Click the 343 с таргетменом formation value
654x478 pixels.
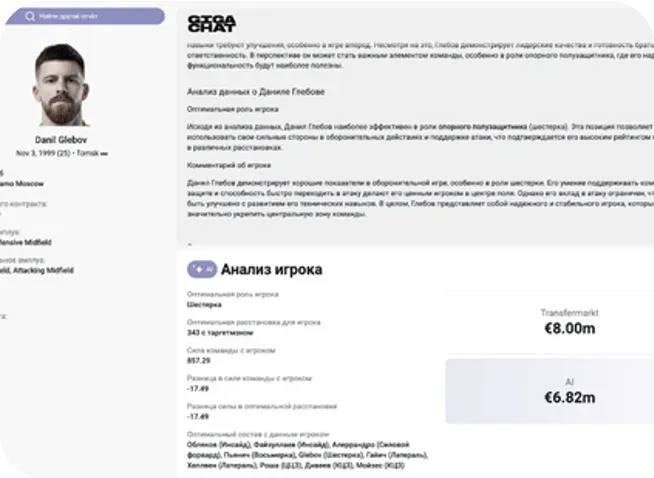(220, 332)
